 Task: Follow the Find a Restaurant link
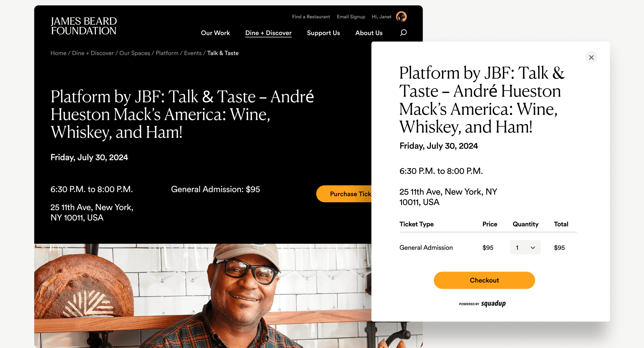[x=311, y=17]
